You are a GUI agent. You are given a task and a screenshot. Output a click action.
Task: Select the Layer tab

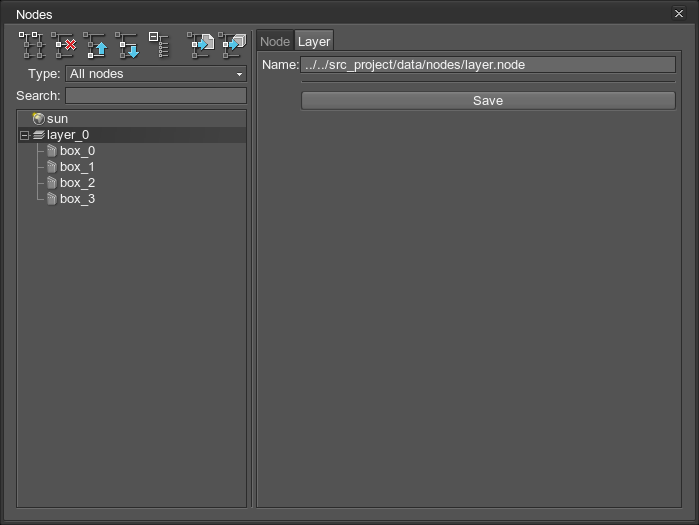(x=314, y=42)
